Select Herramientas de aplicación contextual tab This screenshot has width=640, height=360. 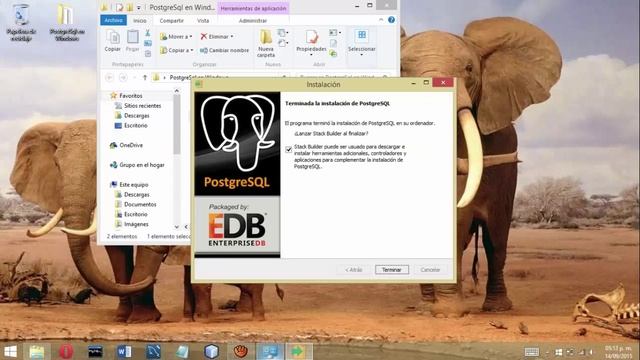[253, 8]
